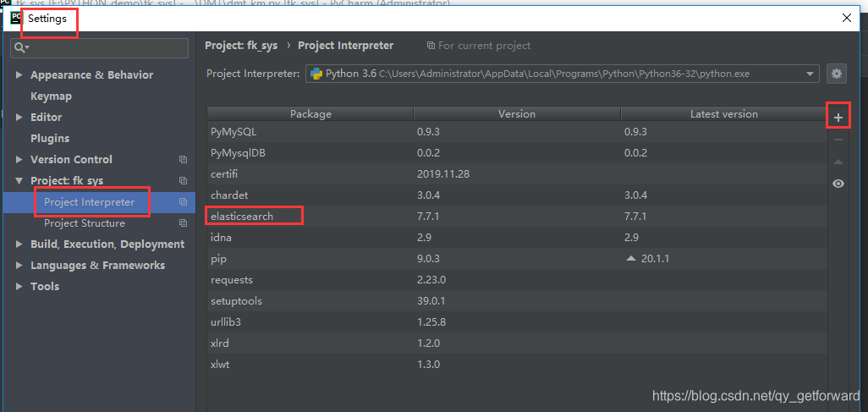Expand the Editor section
Viewport: 868px width, 412px height.
click(19, 118)
